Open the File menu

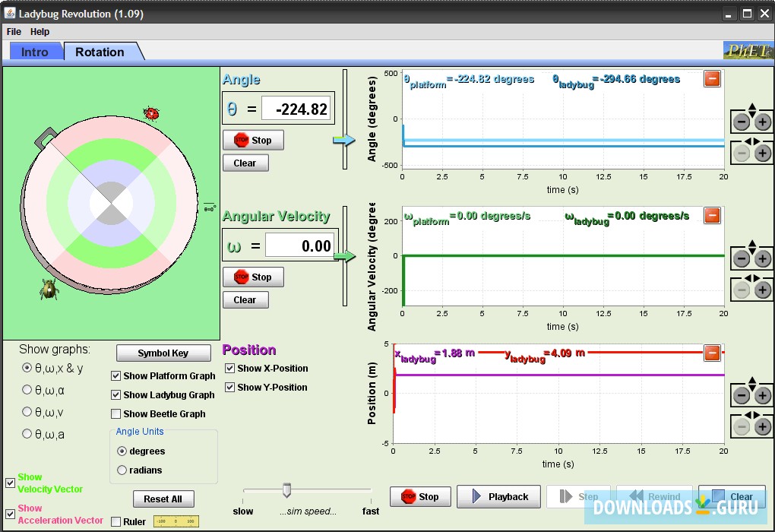click(x=14, y=32)
